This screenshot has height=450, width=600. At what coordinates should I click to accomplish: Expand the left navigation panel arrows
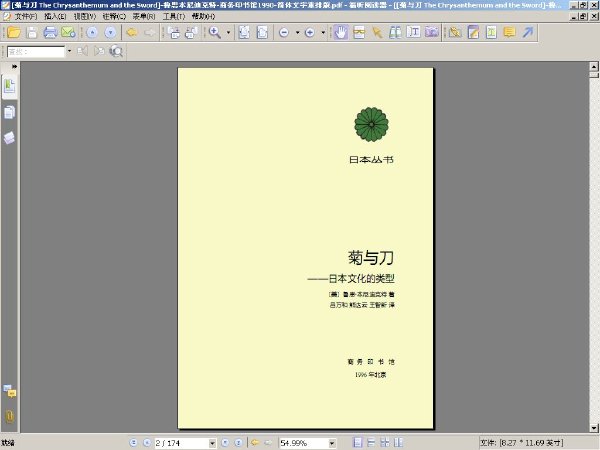pos(15,67)
